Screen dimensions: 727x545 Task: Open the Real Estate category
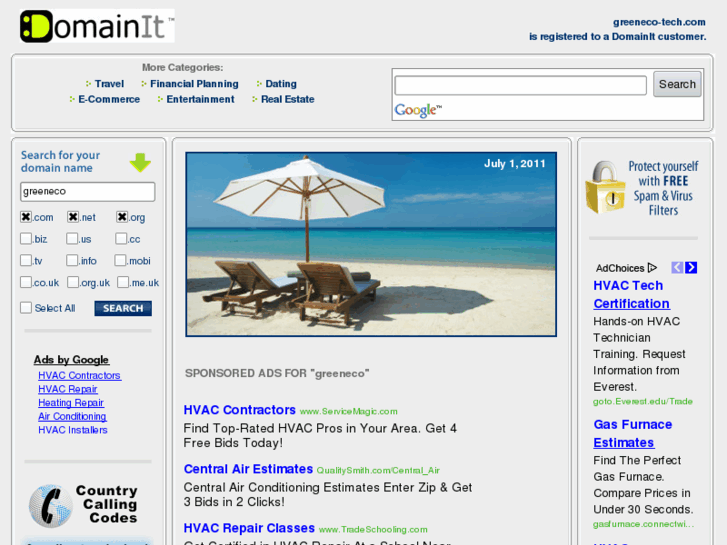point(287,99)
